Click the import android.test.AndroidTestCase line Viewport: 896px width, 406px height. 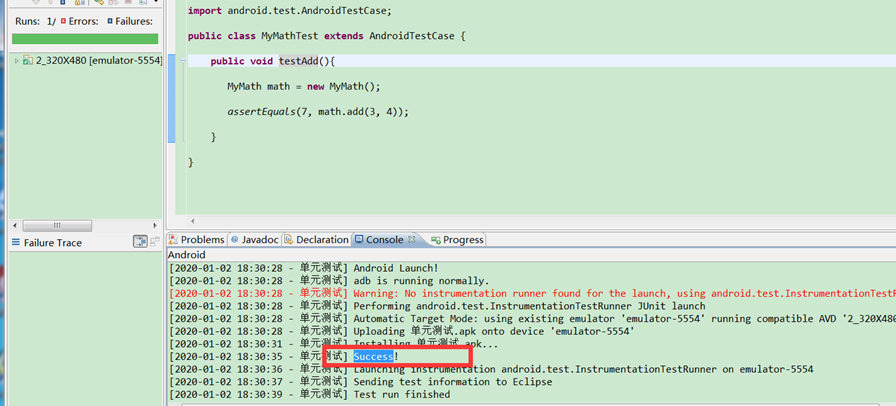coord(290,11)
